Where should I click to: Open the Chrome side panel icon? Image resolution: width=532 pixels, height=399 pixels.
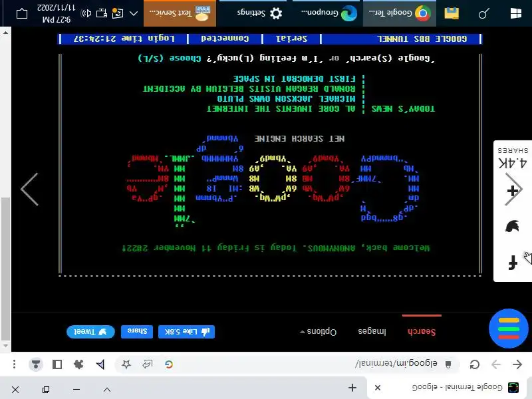point(57,364)
